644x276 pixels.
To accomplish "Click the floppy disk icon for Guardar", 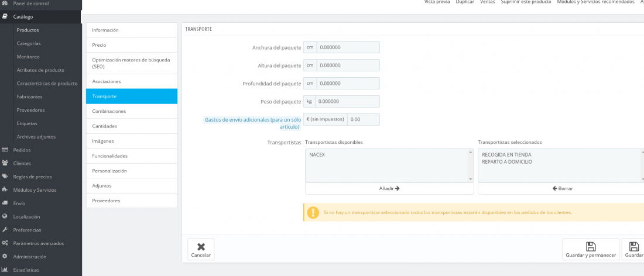I will click(633, 247).
